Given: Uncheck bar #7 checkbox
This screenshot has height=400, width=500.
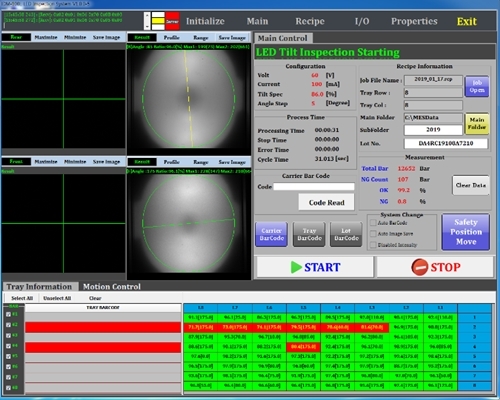Looking at the screenshot, I should pyautogui.click(x=8, y=377).
